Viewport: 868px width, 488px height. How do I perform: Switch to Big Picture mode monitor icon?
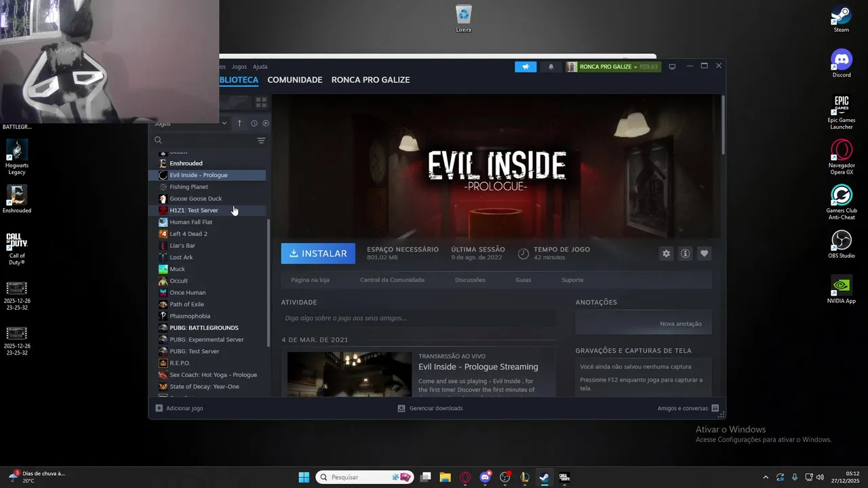coord(672,66)
